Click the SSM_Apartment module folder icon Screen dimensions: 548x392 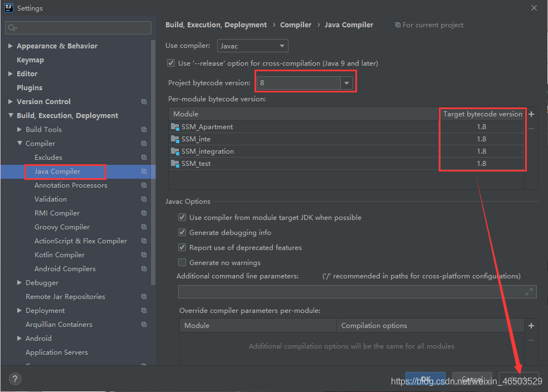(x=175, y=127)
